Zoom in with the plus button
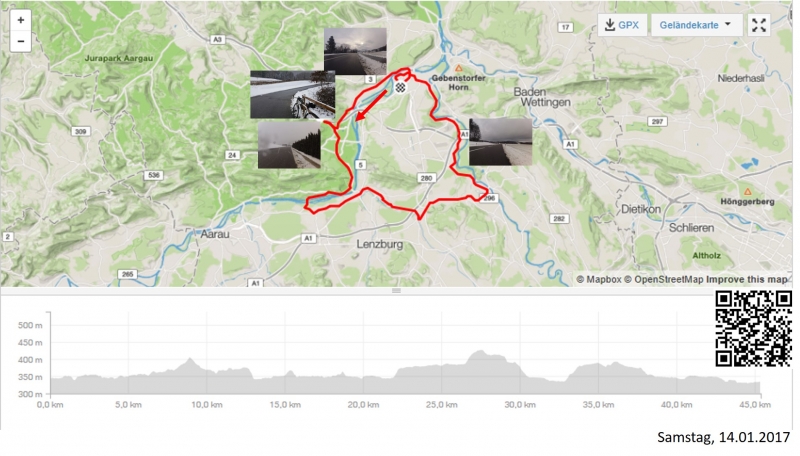 coord(20,20)
